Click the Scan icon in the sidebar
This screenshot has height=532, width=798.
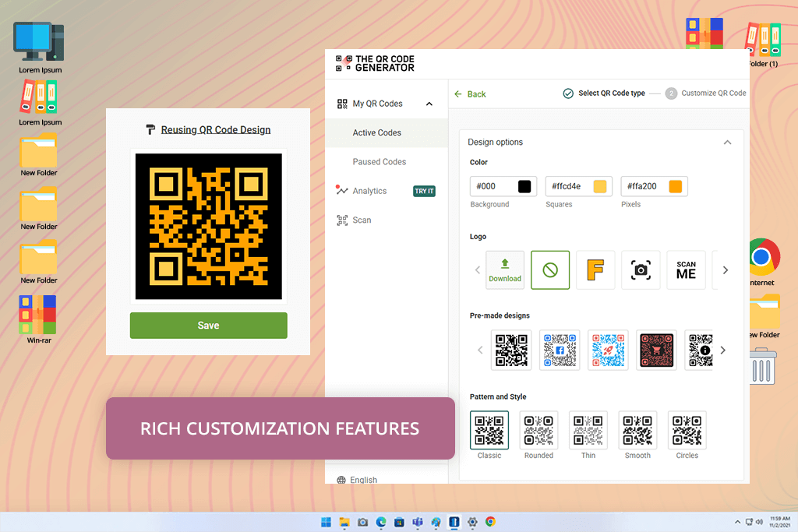[342, 220]
